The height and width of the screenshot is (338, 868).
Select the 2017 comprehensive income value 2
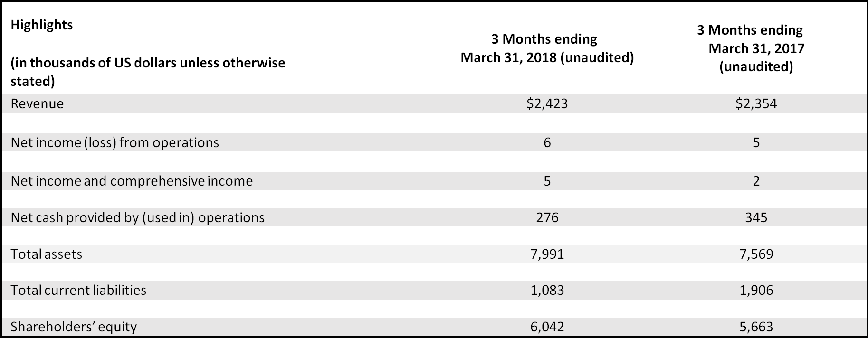tap(756, 181)
